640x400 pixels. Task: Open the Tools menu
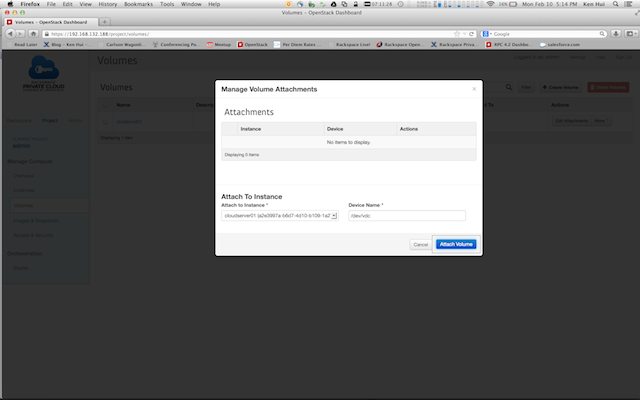166,4
